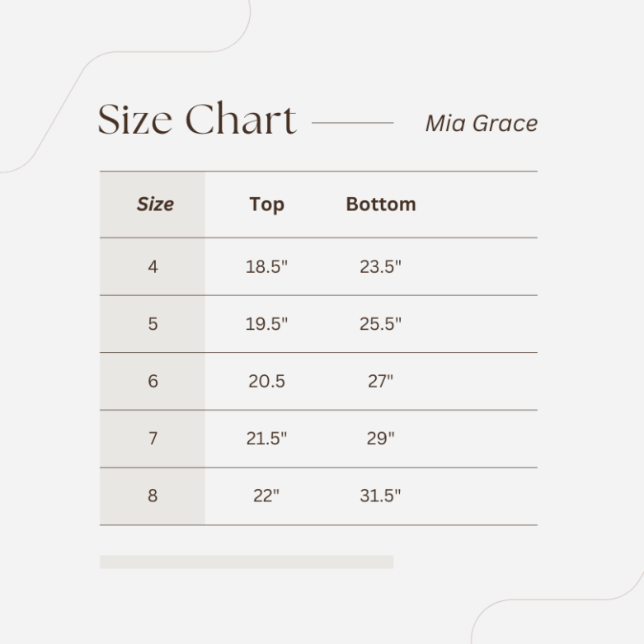Select the 31.5" bottom measurement
The height and width of the screenshot is (644, 644).
[x=380, y=496]
